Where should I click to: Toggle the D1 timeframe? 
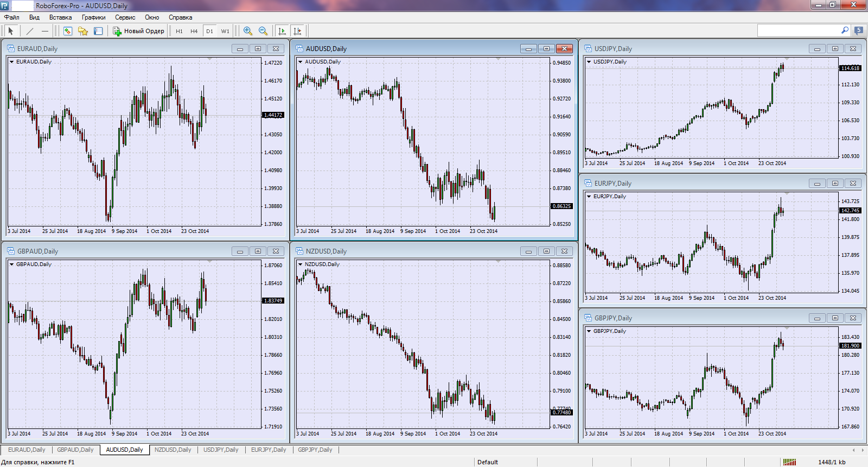coord(209,31)
